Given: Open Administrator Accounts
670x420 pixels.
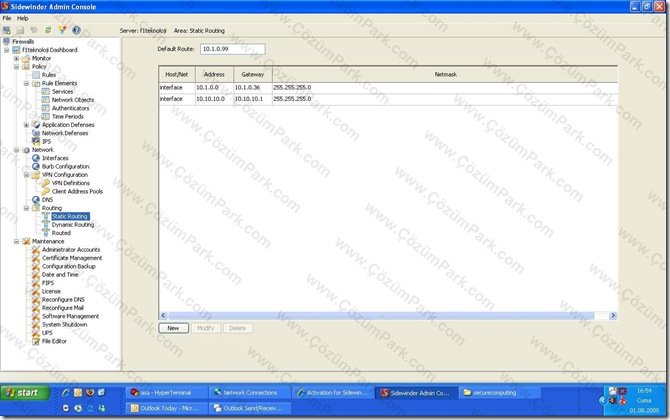Looking at the screenshot, I should [x=71, y=250].
